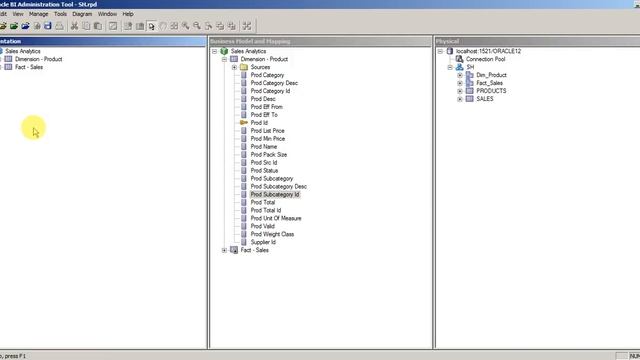Collapse the localhost:1521/ORACLE12 database node
The height and width of the screenshot is (360, 640).
440,51
